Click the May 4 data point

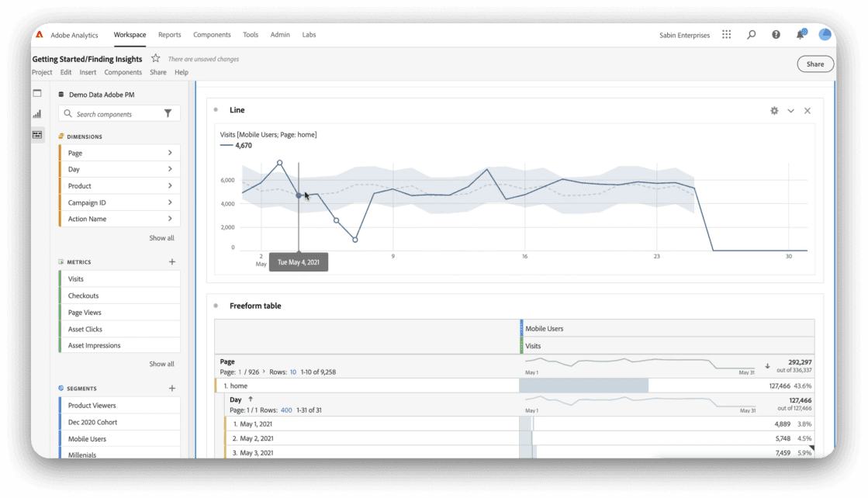[x=299, y=195]
